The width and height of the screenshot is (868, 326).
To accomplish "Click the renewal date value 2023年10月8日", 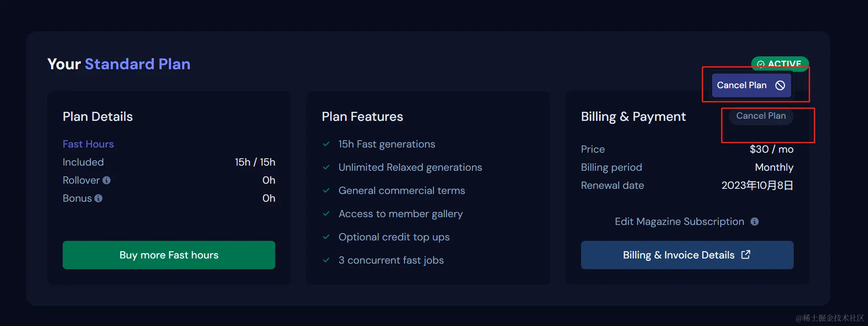I will coord(757,185).
